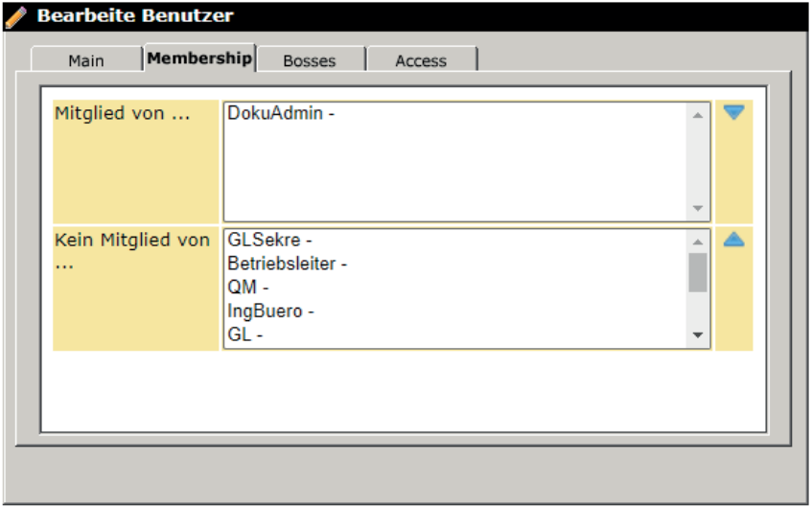Select IngBuero group in the list
The width and height of the screenshot is (812, 507).
click(270, 311)
